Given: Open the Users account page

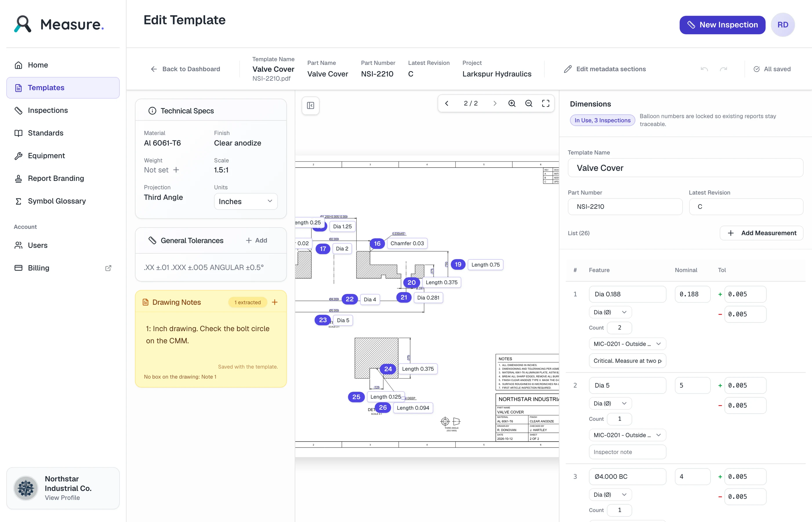Looking at the screenshot, I should click(63, 245).
